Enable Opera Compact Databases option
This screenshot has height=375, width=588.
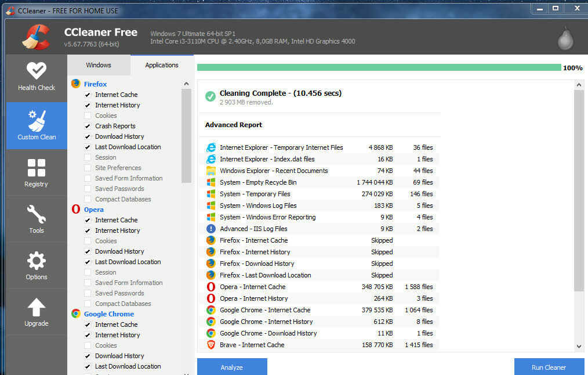tap(88, 304)
